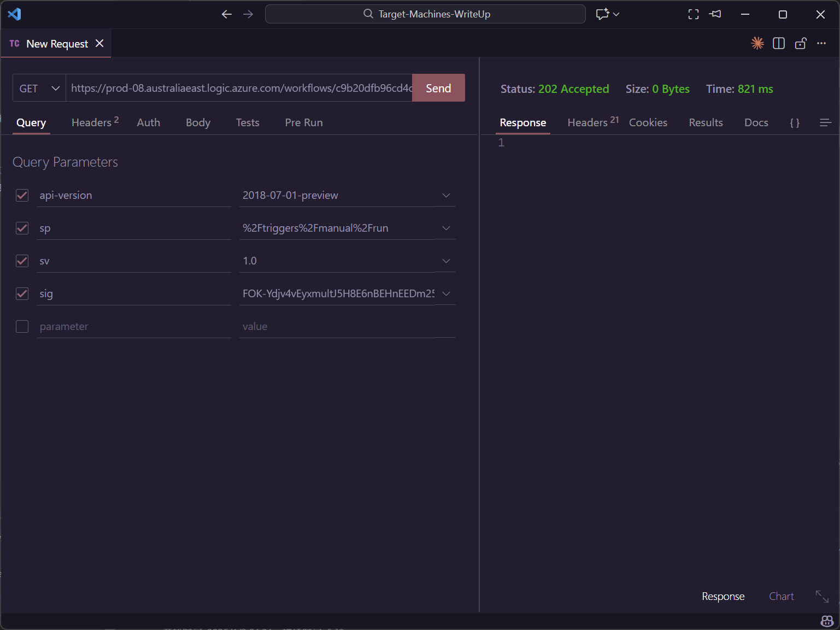Expand the sv value dropdown chevron

point(446,261)
